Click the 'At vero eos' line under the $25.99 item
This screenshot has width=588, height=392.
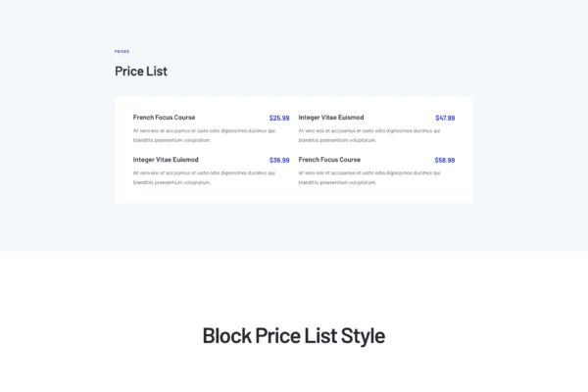click(204, 130)
